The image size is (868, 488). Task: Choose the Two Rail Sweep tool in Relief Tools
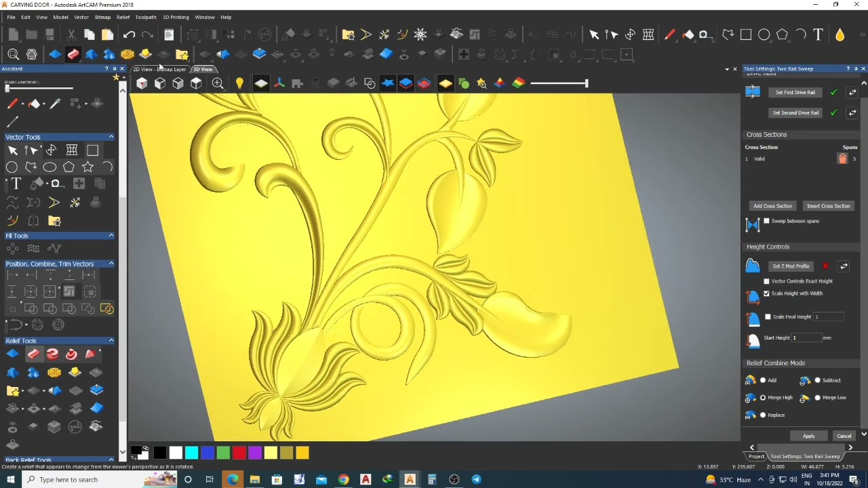click(33, 354)
